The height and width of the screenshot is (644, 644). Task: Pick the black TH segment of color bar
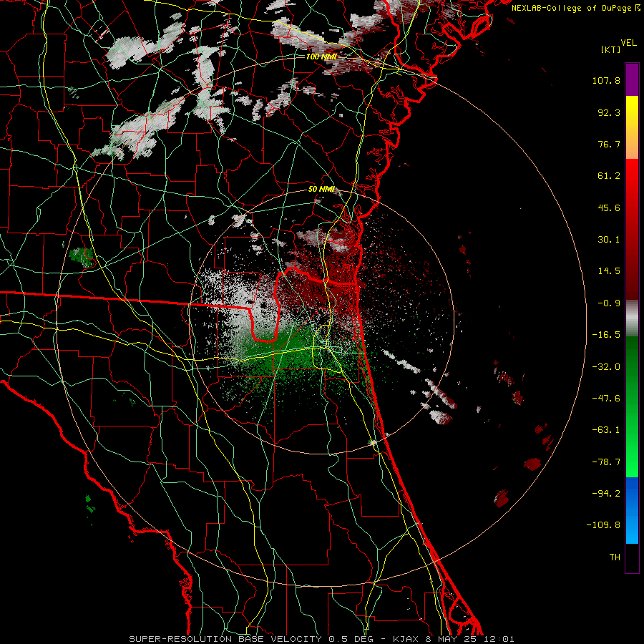click(x=632, y=557)
